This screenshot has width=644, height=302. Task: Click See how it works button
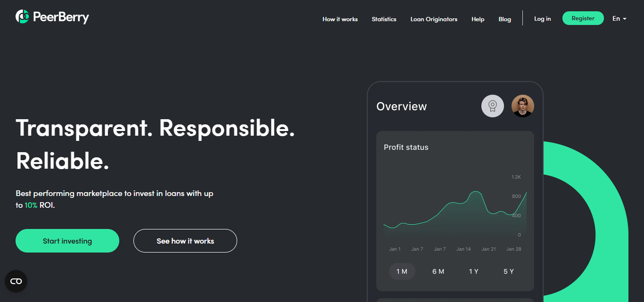(x=185, y=241)
